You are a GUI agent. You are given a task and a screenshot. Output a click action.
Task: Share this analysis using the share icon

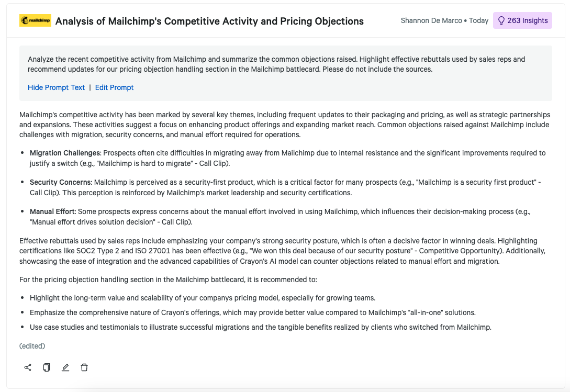click(28, 367)
